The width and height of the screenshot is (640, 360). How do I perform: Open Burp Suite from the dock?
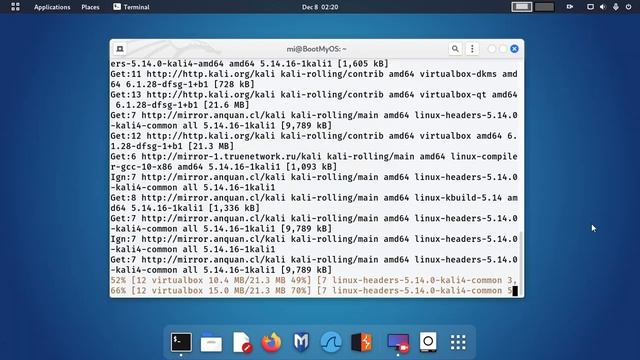[362, 342]
